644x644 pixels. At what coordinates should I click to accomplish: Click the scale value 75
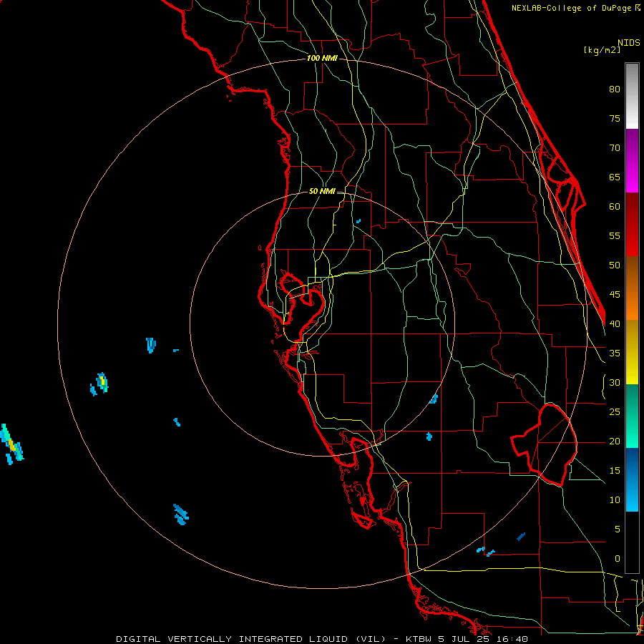coord(615,118)
